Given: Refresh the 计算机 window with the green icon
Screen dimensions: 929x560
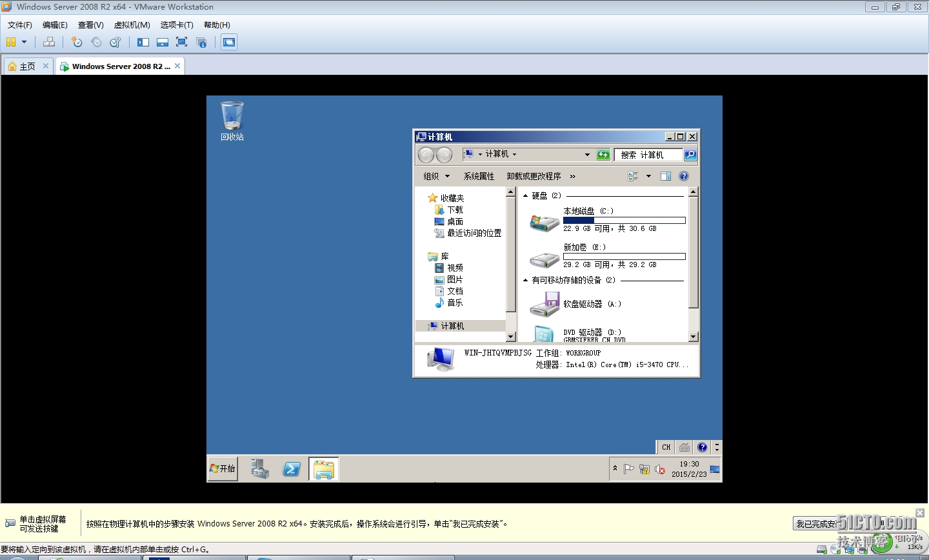Looking at the screenshot, I should click(603, 155).
